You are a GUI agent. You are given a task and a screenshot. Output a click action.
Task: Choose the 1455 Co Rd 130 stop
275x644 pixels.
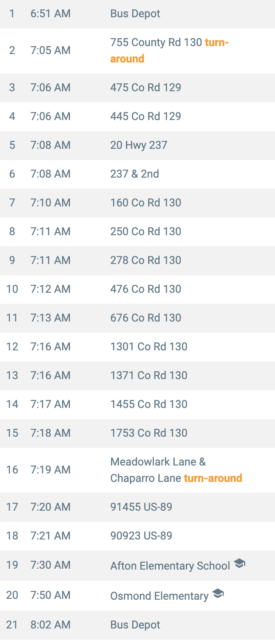click(149, 404)
